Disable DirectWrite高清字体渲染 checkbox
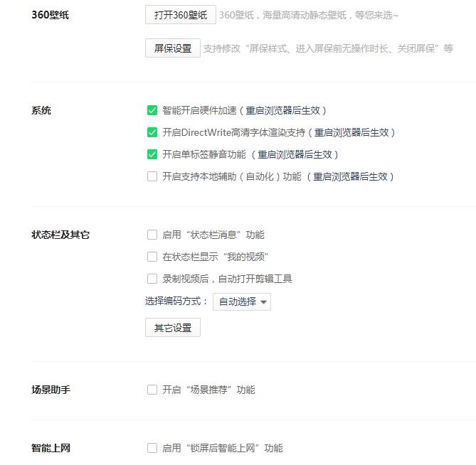 (152, 132)
